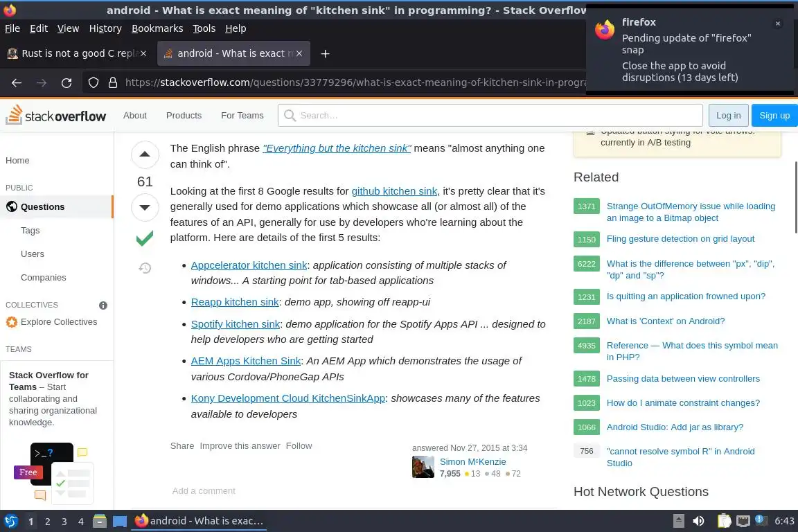Open the taskbar application menu icon
This screenshot has width=798, height=532.
pos(10,522)
